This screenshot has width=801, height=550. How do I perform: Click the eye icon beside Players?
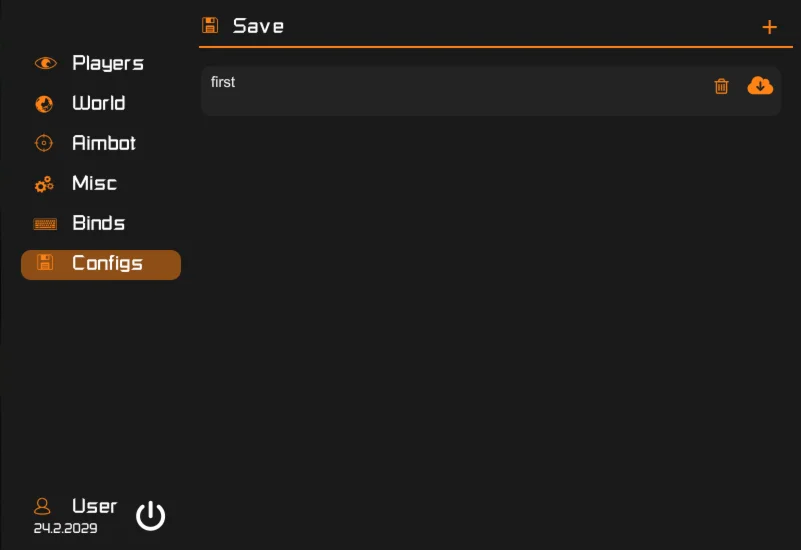45,63
